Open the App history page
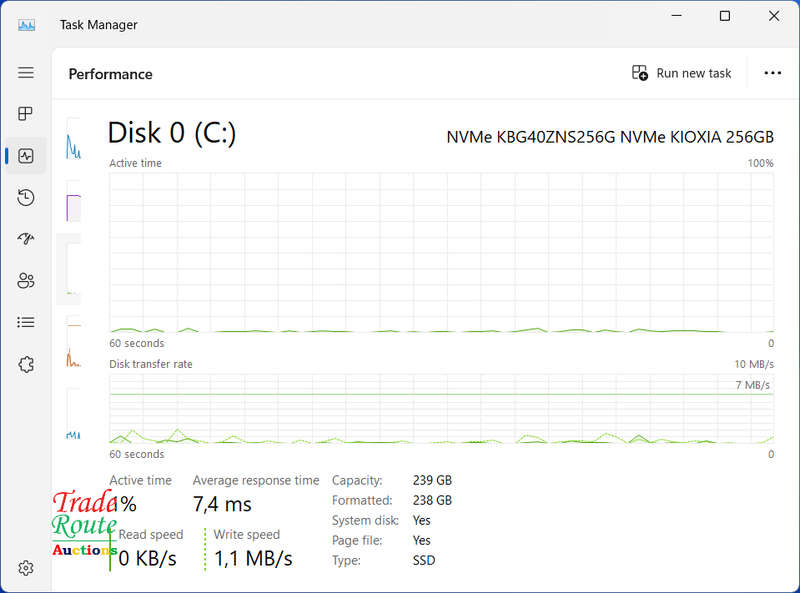800x593 pixels. pos(26,197)
